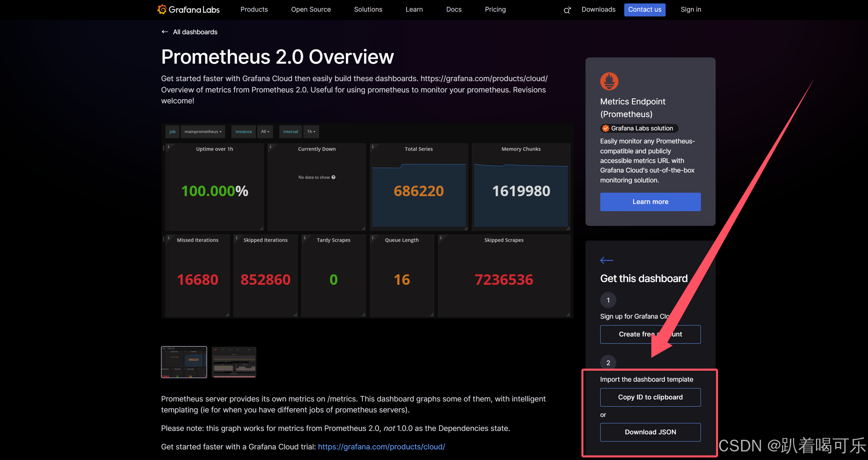Click the 100.000% uptime value
This screenshot has height=460, width=868.
click(214, 191)
